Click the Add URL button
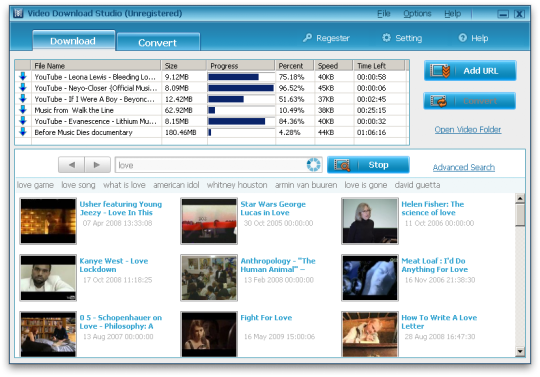 pos(470,71)
